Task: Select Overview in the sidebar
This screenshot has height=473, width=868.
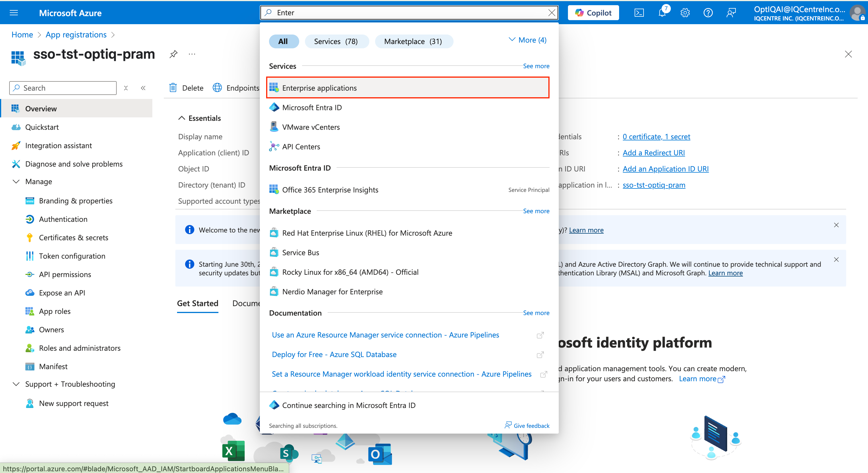Action: click(76, 109)
